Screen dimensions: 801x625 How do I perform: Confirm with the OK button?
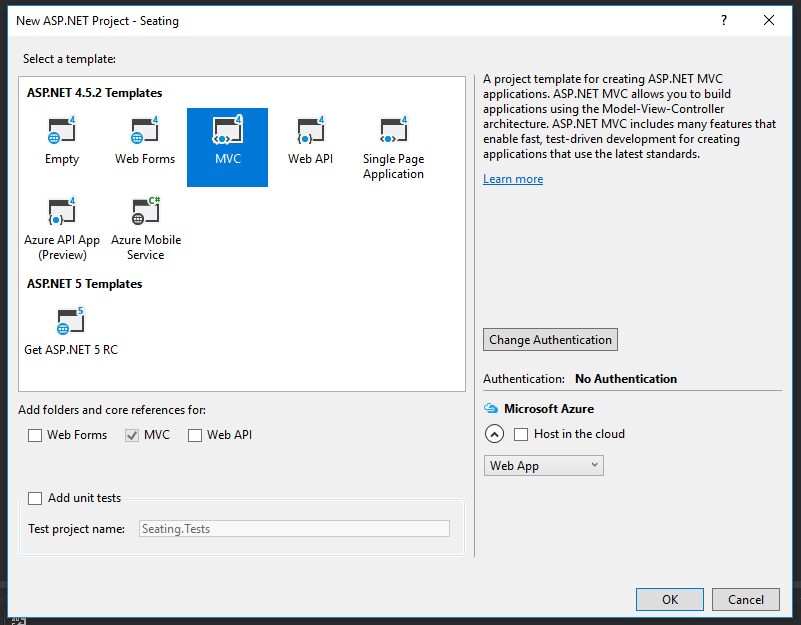(x=670, y=599)
